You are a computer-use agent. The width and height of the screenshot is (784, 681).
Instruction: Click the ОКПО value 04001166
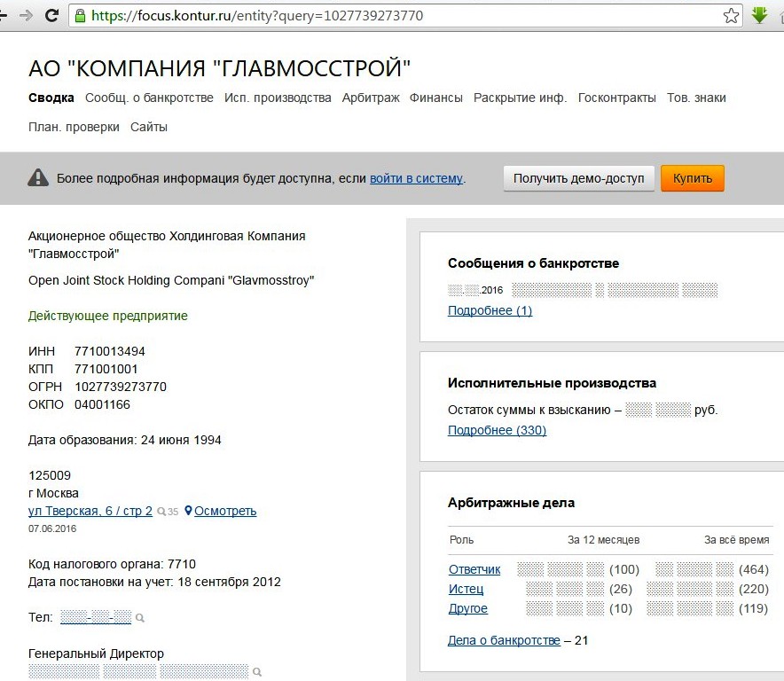coord(102,404)
